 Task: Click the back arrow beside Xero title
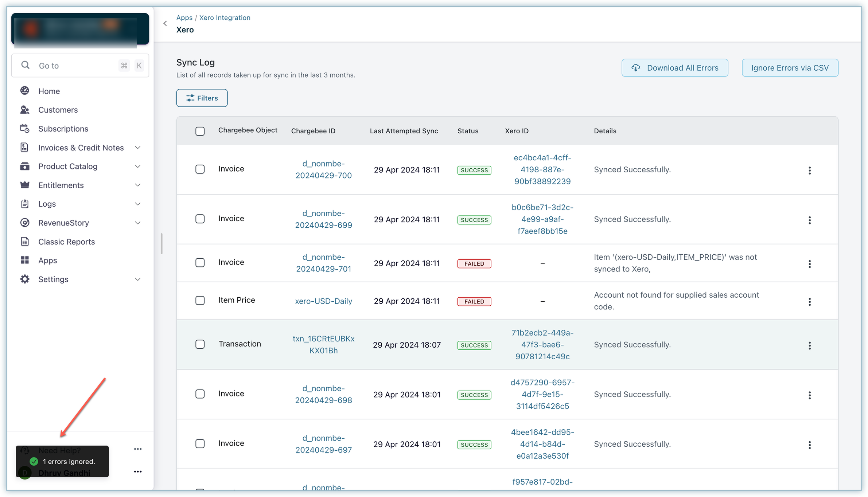pyautogui.click(x=165, y=23)
